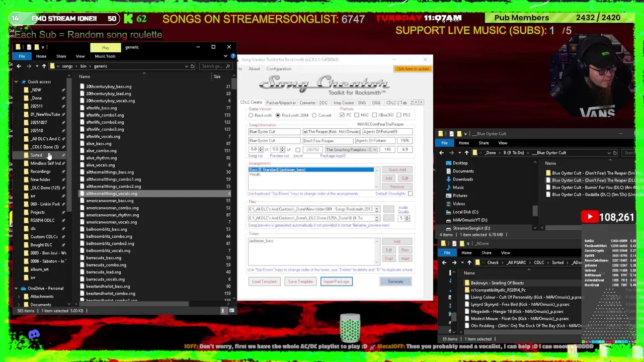
Task: Select the Rocksmith 2014 radio button
Action: click(278, 115)
